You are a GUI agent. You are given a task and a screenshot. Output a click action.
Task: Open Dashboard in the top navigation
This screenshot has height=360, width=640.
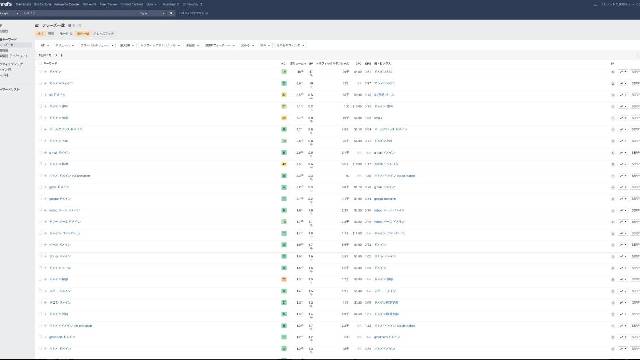coord(23,4)
